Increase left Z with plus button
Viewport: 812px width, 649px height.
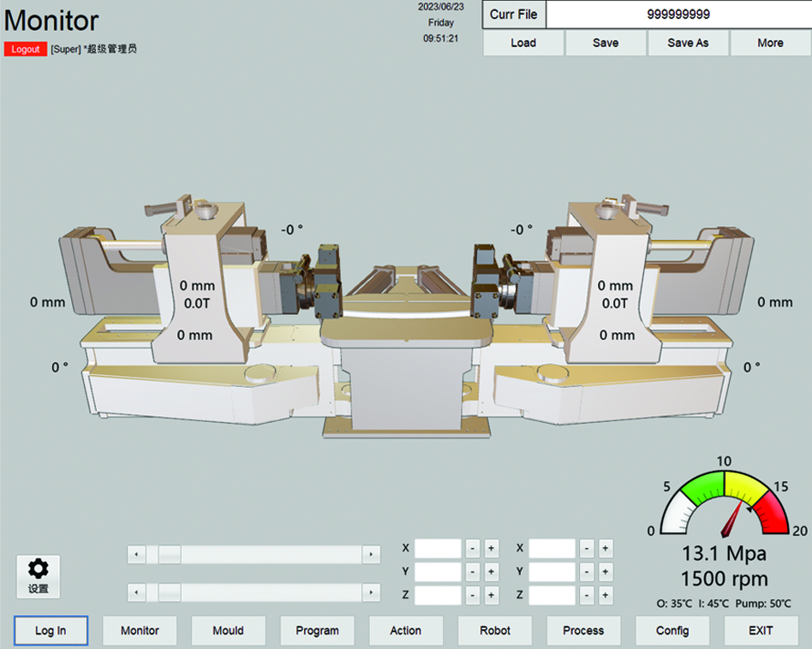[492, 595]
